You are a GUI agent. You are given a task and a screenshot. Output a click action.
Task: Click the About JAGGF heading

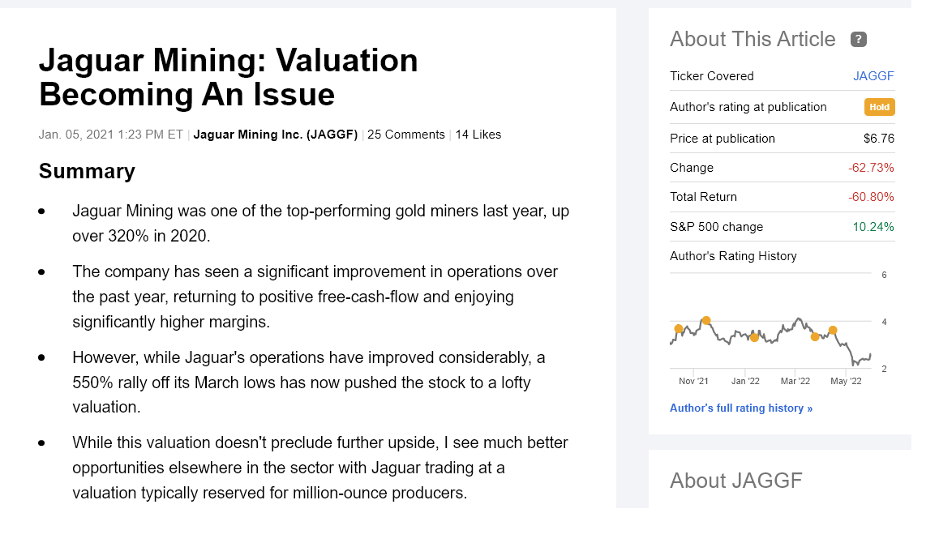tap(735, 481)
